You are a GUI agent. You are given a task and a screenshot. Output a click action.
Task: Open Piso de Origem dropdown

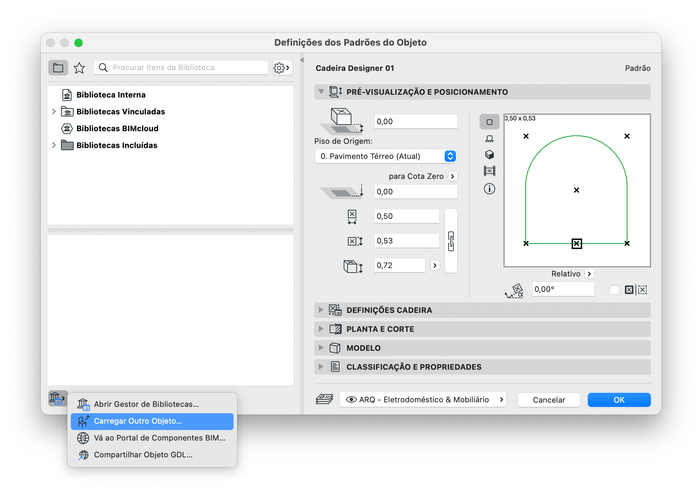pyautogui.click(x=386, y=156)
